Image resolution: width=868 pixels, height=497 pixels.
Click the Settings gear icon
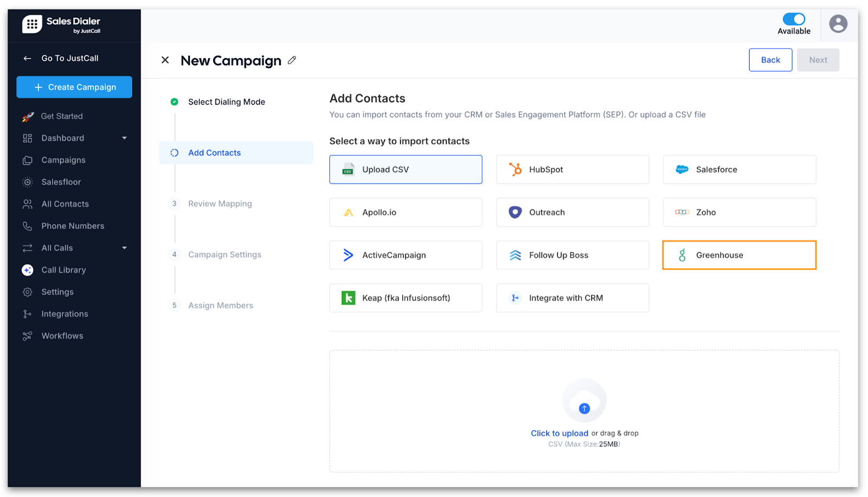27,292
